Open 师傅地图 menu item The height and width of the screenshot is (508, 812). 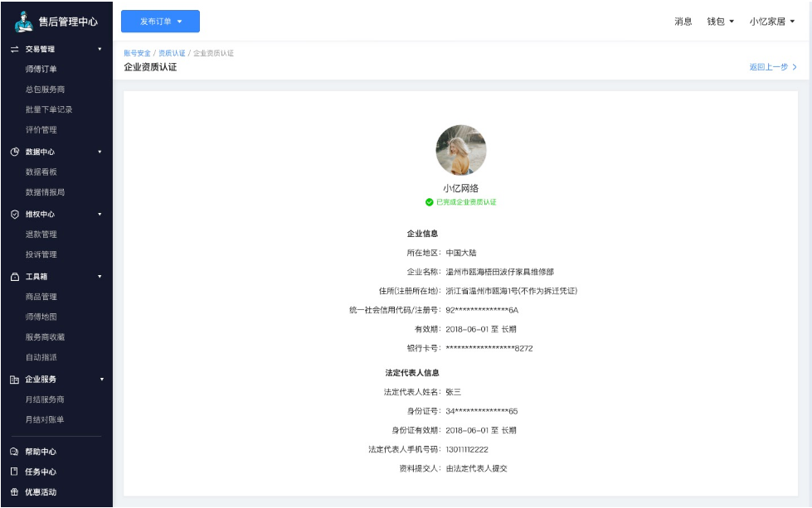tap(41, 317)
